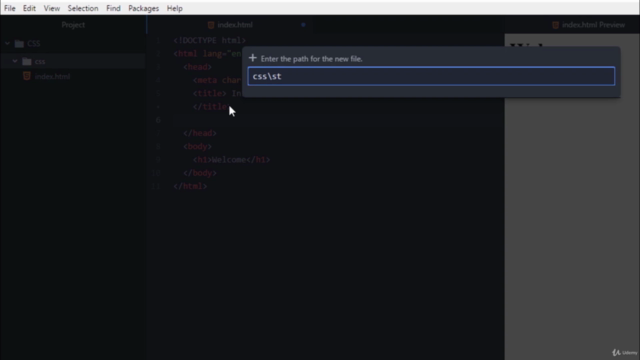Click the opening body tag line
The height and width of the screenshot is (360, 640).
click(x=198, y=147)
